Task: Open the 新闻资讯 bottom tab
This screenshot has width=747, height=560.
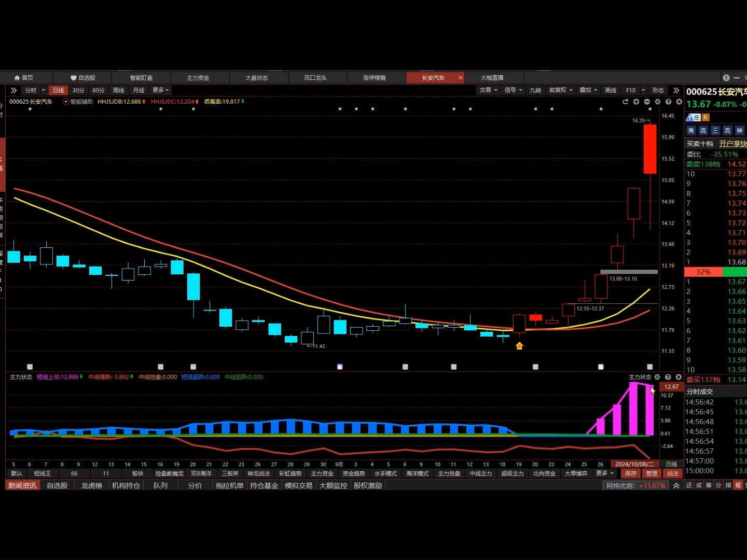Action: pos(22,486)
